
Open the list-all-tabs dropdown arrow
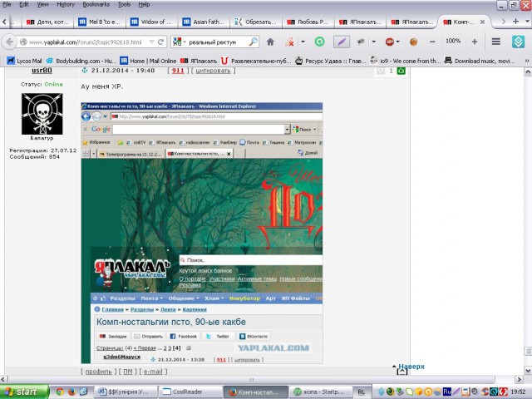click(527, 22)
